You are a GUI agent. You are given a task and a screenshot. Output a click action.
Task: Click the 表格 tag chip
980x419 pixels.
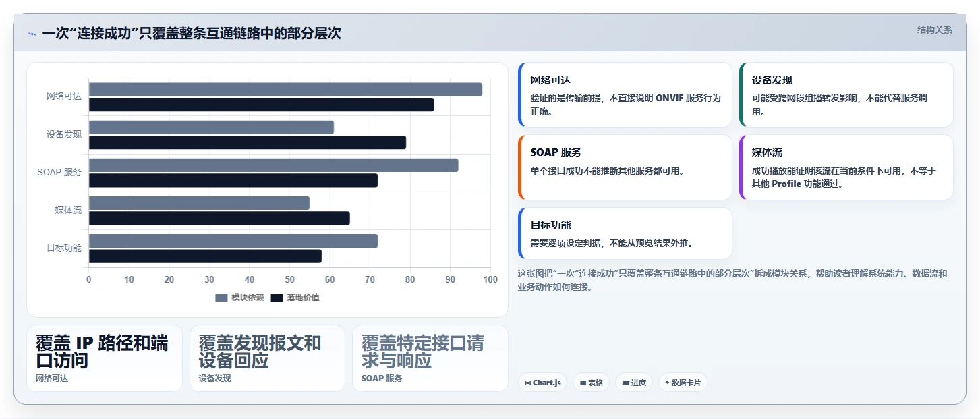point(592,383)
